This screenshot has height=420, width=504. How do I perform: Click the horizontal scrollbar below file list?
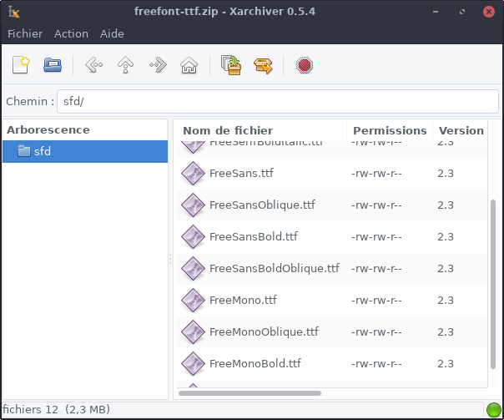tap(250, 392)
